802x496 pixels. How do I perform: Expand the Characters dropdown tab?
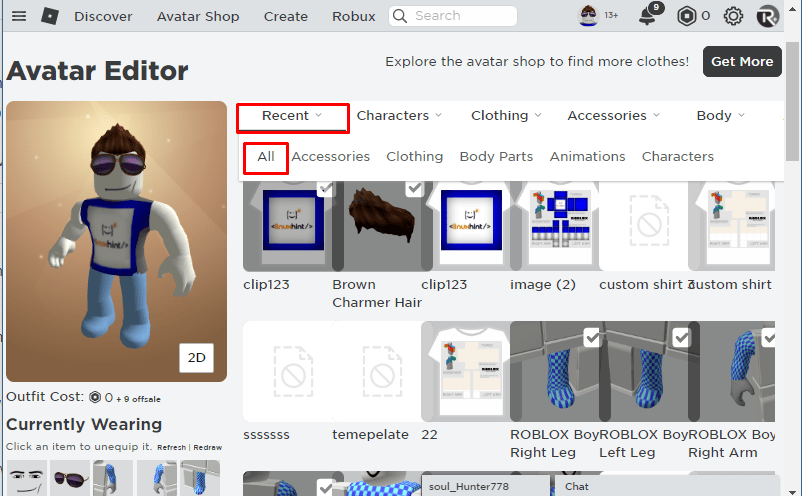coord(399,116)
